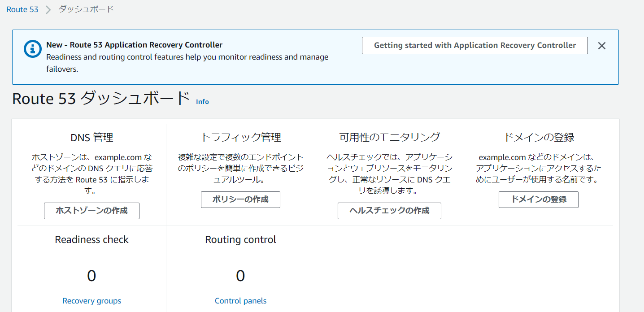Click the ドメインの登録 card heading

[x=539, y=137]
